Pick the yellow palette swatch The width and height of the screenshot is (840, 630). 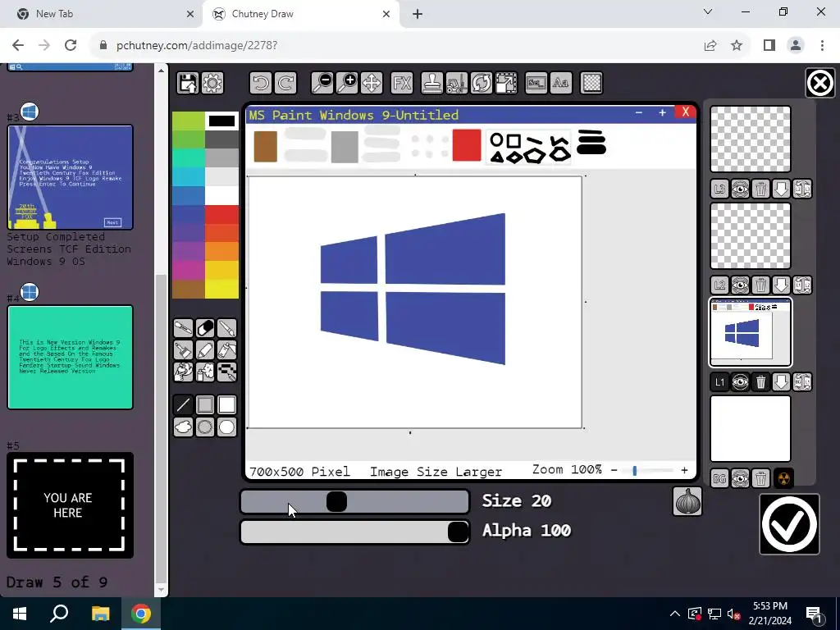[x=221, y=290]
